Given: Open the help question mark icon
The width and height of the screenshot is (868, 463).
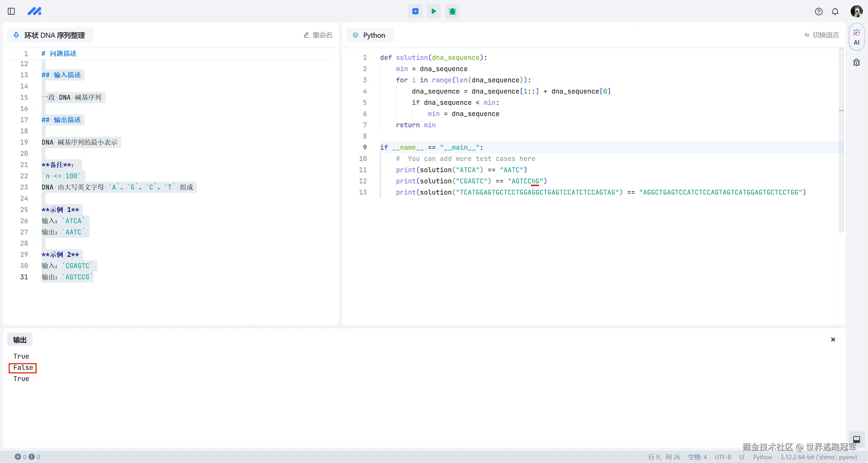Looking at the screenshot, I should tap(819, 12).
